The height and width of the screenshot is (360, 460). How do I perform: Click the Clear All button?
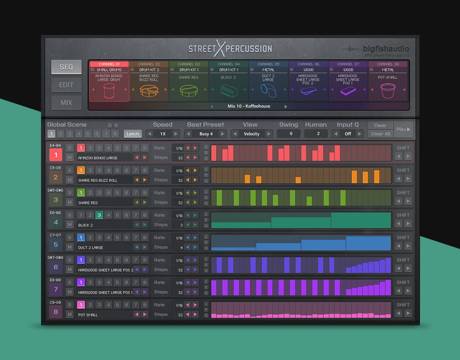pos(380,134)
